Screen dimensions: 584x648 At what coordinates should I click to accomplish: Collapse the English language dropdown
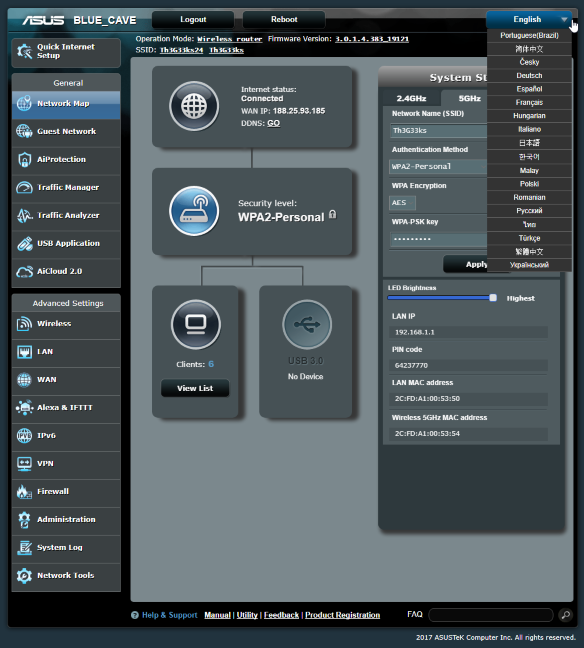pos(529,19)
